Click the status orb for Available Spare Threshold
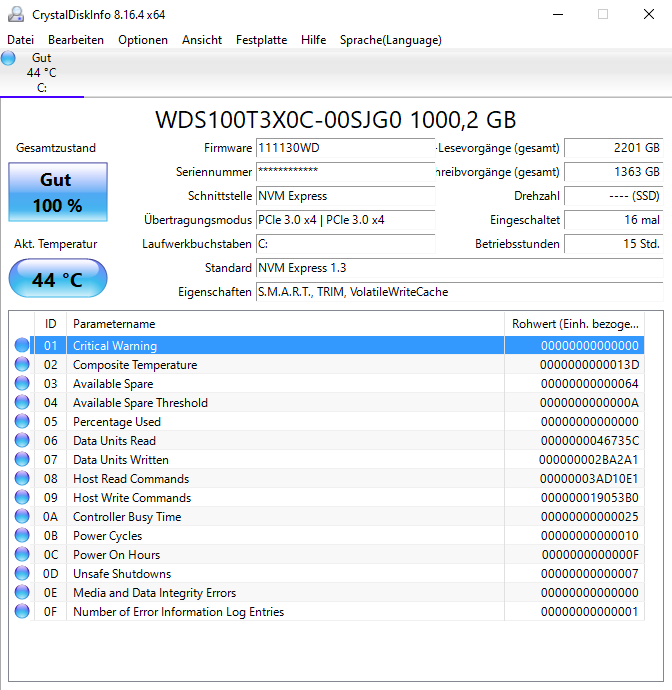The height and width of the screenshot is (690, 672). pyautogui.click(x=22, y=402)
